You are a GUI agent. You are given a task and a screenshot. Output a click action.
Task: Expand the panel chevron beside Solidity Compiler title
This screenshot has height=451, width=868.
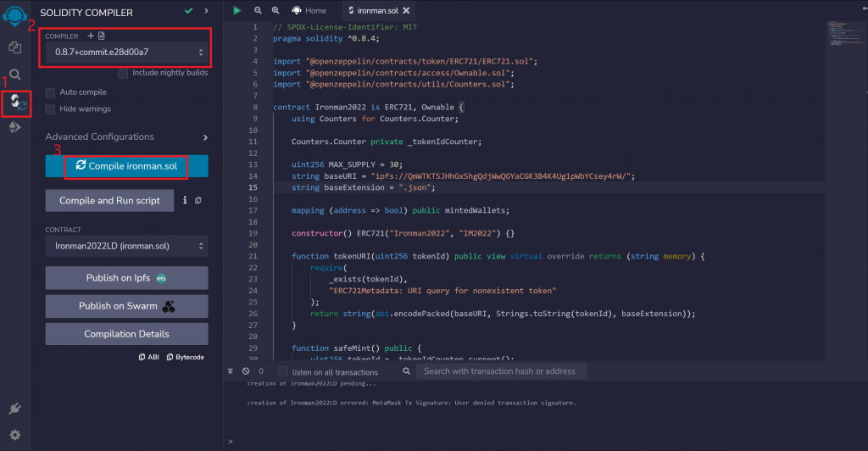[x=207, y=10]
